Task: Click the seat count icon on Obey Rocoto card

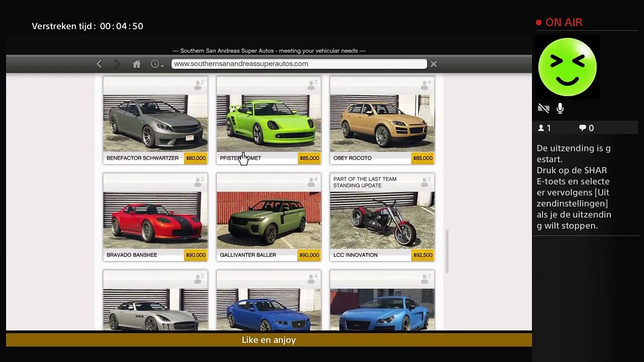Action: click(x=426, y=84)
